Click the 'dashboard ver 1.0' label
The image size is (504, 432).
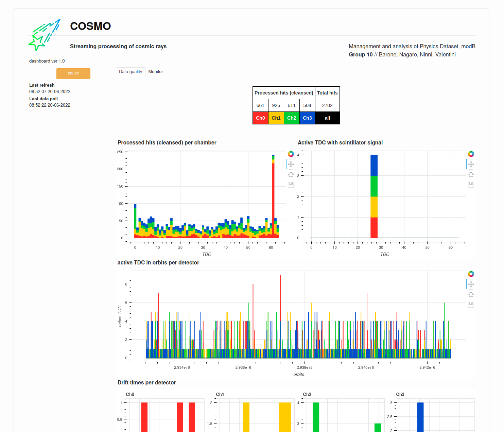pyautogui.click(x=47, y=61)
